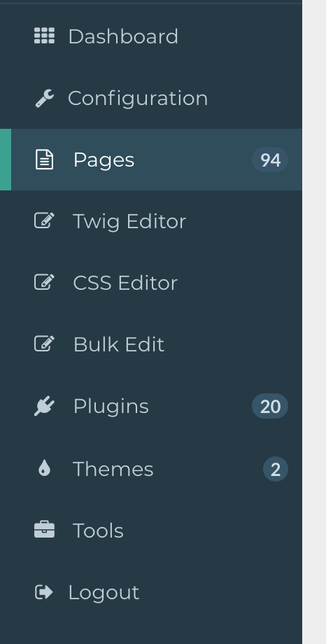Click the Themes droplet icon
This screenshot has height=644, width=326.
coord(44,468)
